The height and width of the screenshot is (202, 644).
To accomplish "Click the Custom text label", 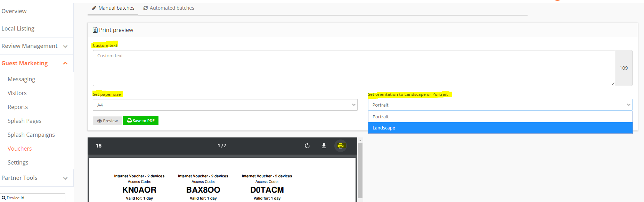I will click(105, 45).
